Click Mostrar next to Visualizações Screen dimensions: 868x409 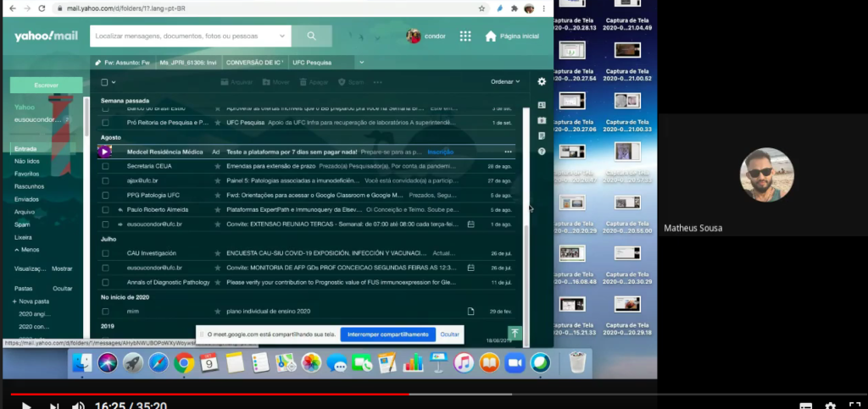62,268
